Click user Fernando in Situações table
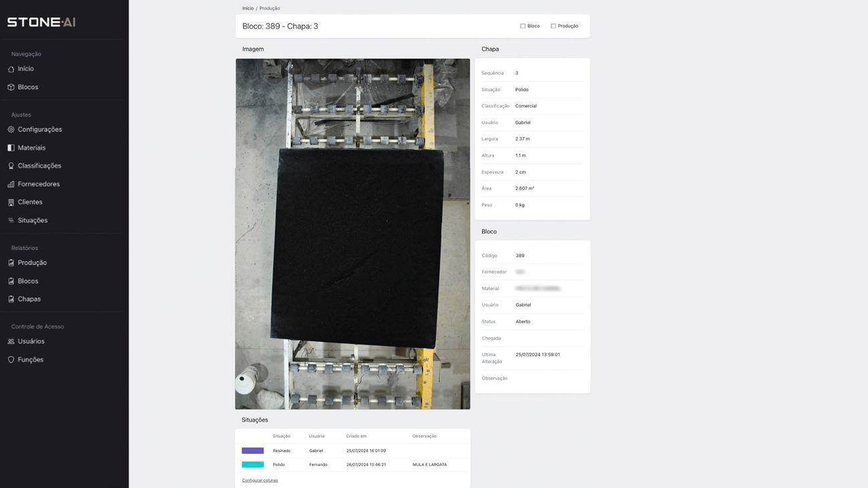Image resolution: width=868 pixels, height=488 pixels. [318, 465]
